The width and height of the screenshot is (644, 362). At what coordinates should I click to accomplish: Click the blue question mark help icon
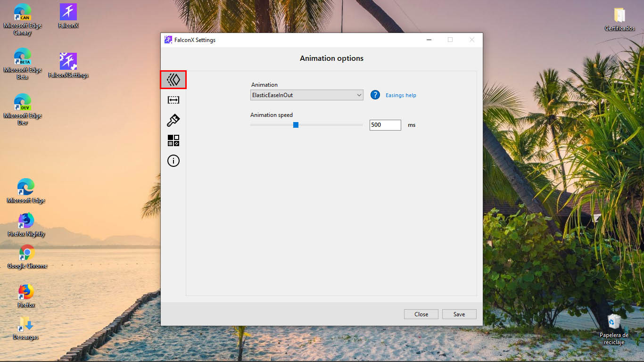tap(375, 95)
